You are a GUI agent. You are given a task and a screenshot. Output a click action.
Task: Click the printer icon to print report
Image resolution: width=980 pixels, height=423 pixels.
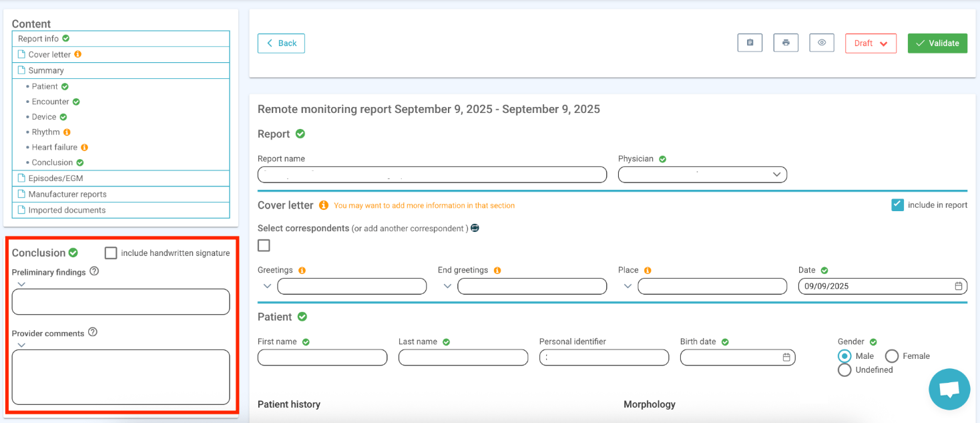click(x=786, y=43)
